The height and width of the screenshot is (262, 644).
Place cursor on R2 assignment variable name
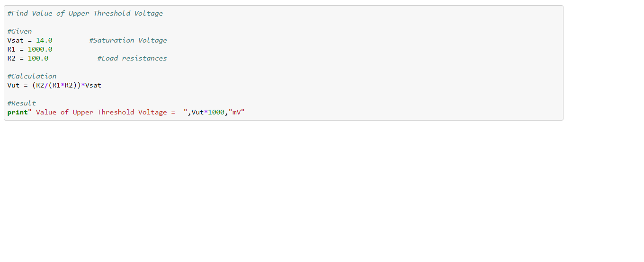coord(11,58)
